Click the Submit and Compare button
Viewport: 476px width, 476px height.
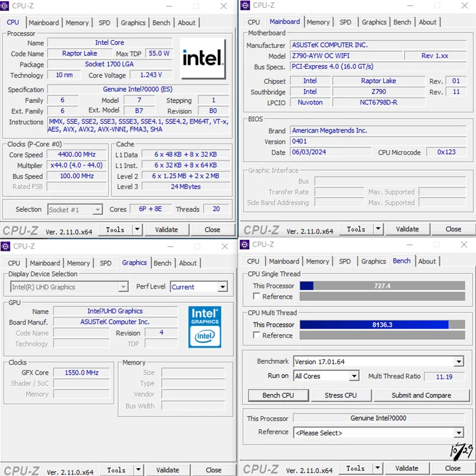click(x=421, y=395)
